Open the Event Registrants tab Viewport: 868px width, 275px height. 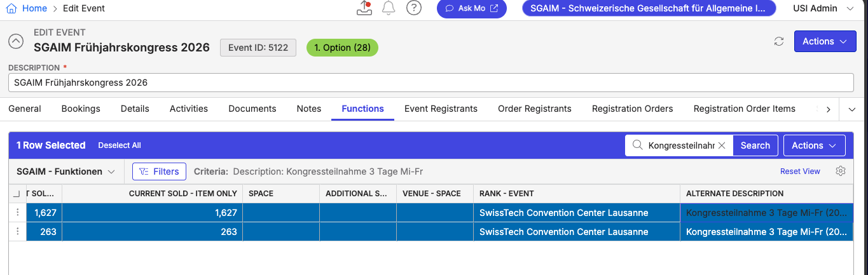441,109
